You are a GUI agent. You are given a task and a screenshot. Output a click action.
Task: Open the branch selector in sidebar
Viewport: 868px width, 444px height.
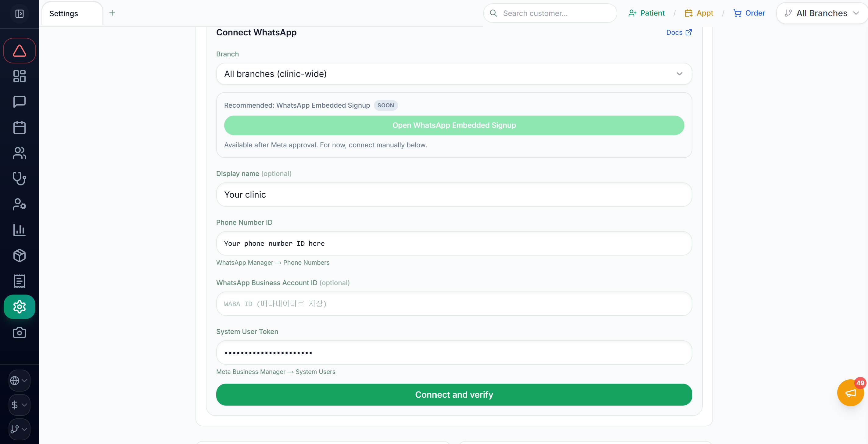point(19,429)
